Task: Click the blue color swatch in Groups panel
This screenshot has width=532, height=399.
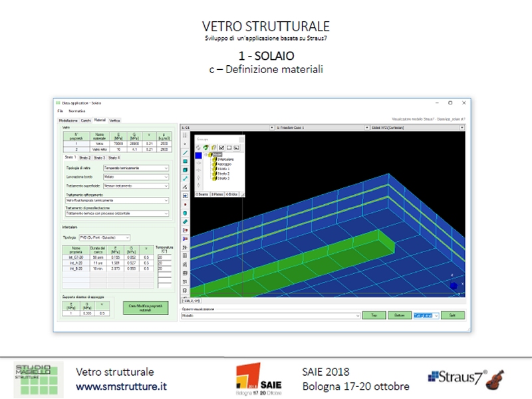Action: 198,156
